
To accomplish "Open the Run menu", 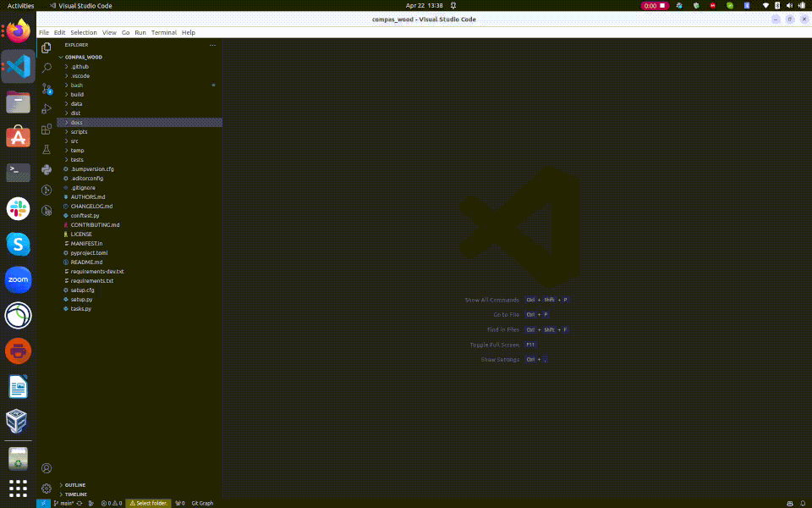I will [x=139, y=32].
